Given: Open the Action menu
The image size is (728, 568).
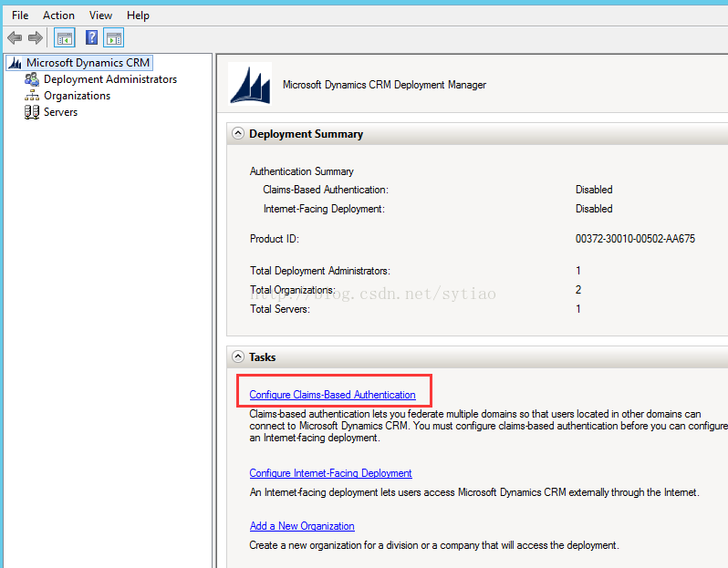Looking at the screenshot, I should pos(58,15).
